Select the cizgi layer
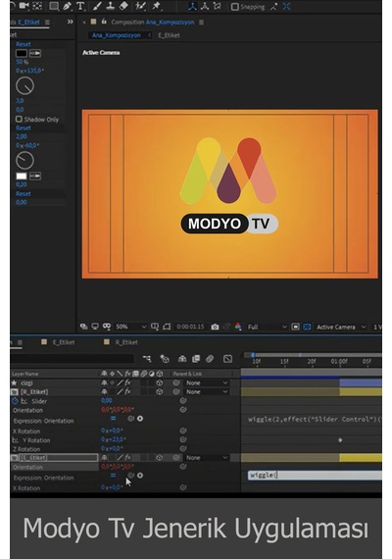 (x=26, y=382)
